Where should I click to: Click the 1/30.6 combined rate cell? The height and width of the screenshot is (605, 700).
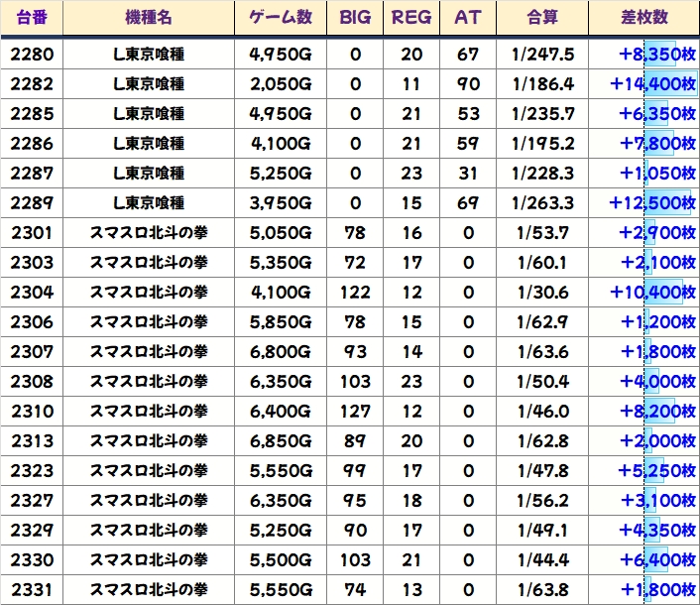point(542,293)
